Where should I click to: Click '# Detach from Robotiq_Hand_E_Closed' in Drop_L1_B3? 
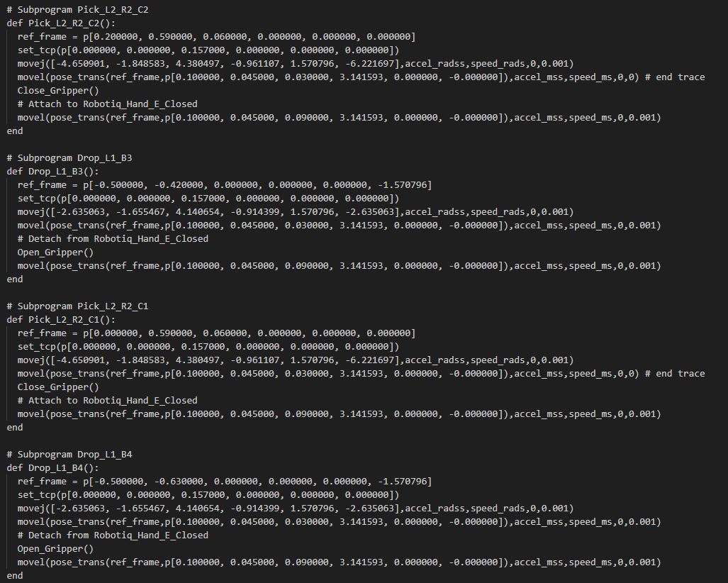pyautogui.click(x=113, y=238)
